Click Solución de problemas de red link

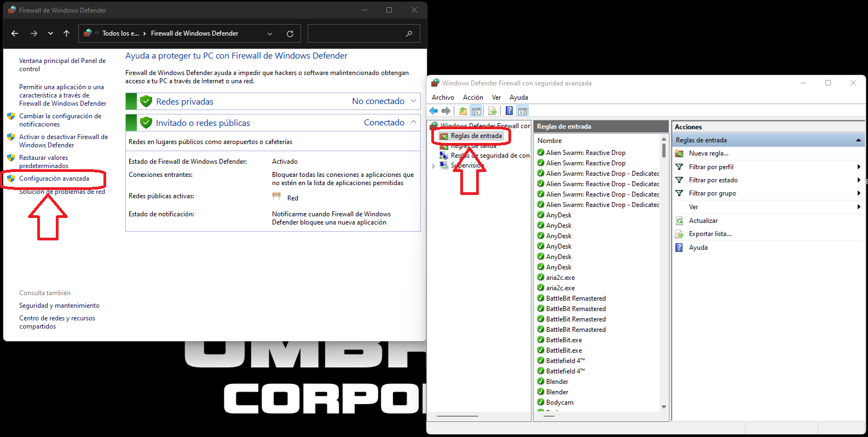tap(62, 192)
